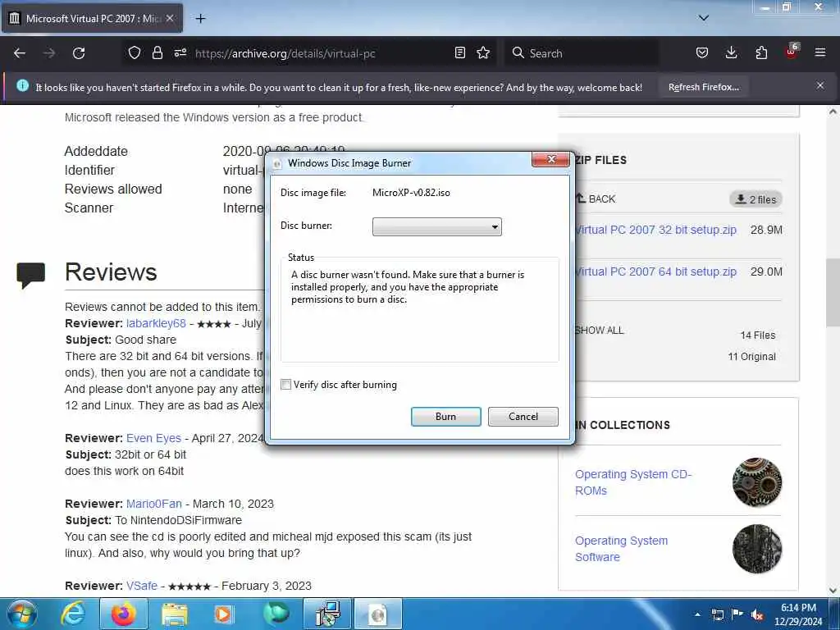Screen dimensions: 840x630
Task: Click the MicroXP-v0.82.iso file name
Action: click(411, 192)
